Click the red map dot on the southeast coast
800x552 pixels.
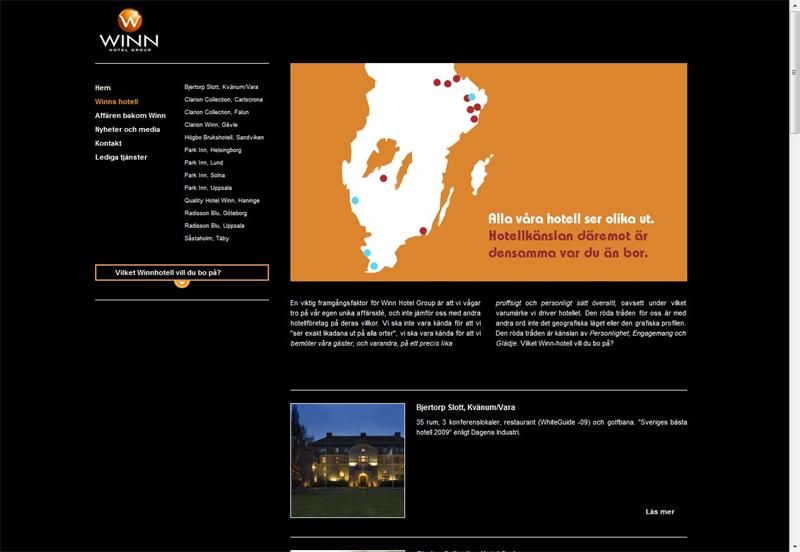(x=423, y=231)
